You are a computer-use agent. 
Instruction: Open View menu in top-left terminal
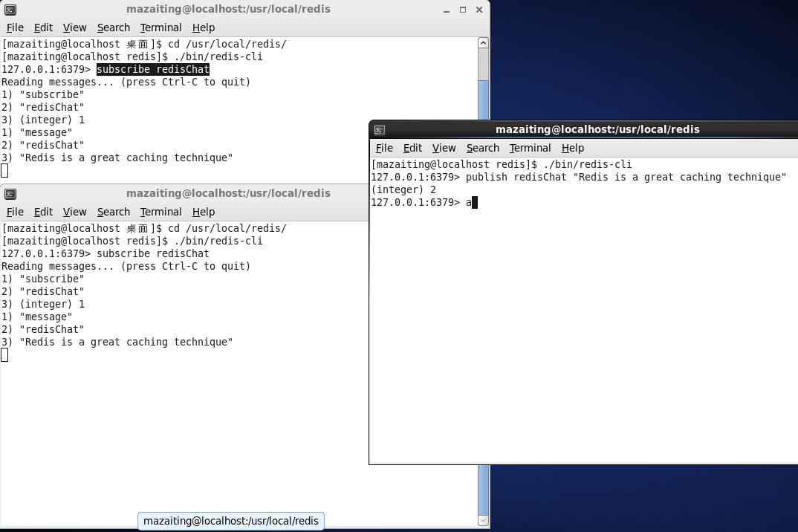click(75, 27)
